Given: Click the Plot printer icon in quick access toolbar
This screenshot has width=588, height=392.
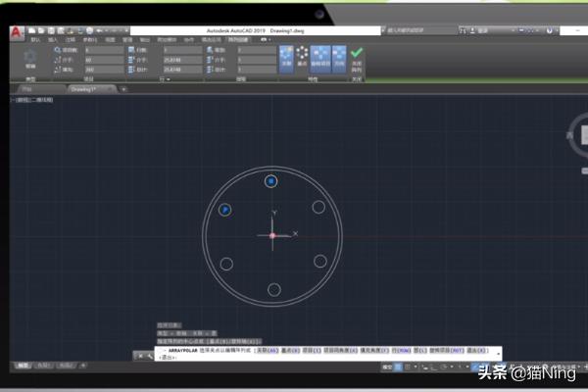Looking at the screenshot, I should click(x=89, y=30).
